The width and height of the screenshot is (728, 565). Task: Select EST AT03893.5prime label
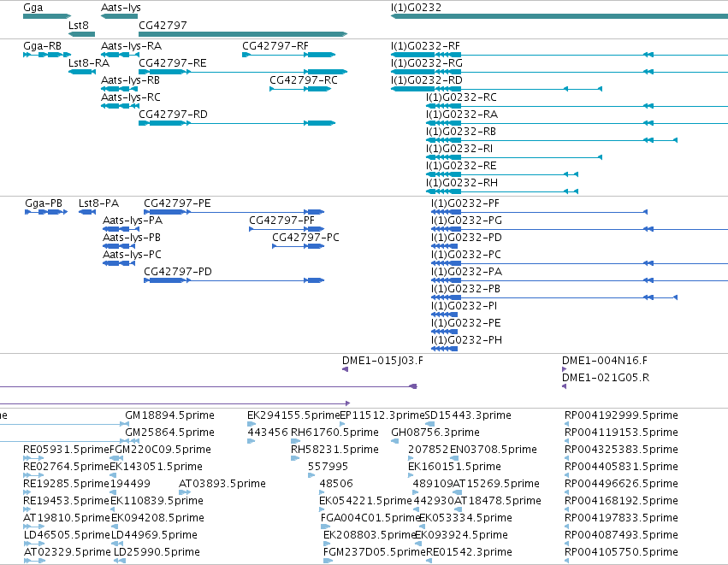(222, 484)
